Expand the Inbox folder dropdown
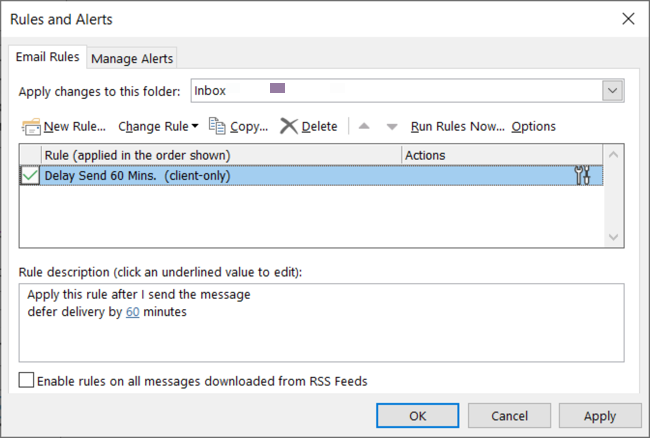650x438 pixels. tap(613, 91)
